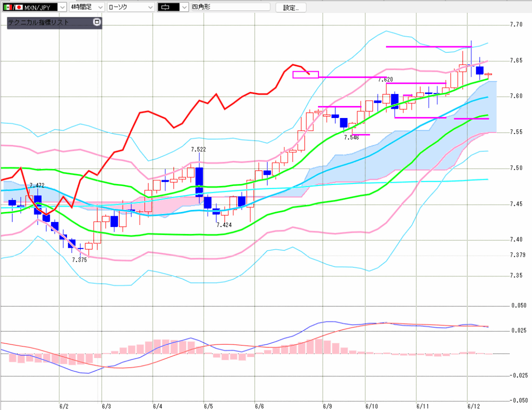Click the 7.472 high price label
The height and width of the screenshot is (410, 532).
(37, 186)
